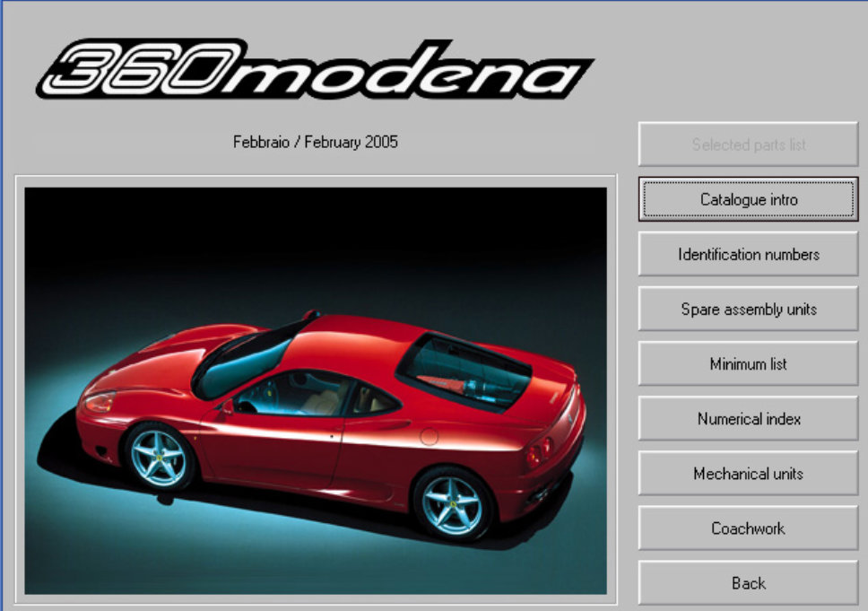
Task: Click the Identification numbers button
Action: [748, 255]
